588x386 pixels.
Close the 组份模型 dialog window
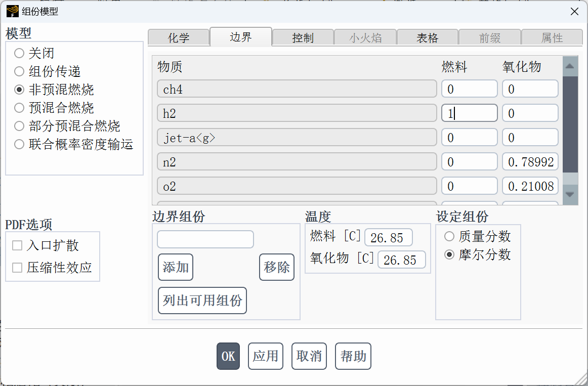click(x=574, y=12)
